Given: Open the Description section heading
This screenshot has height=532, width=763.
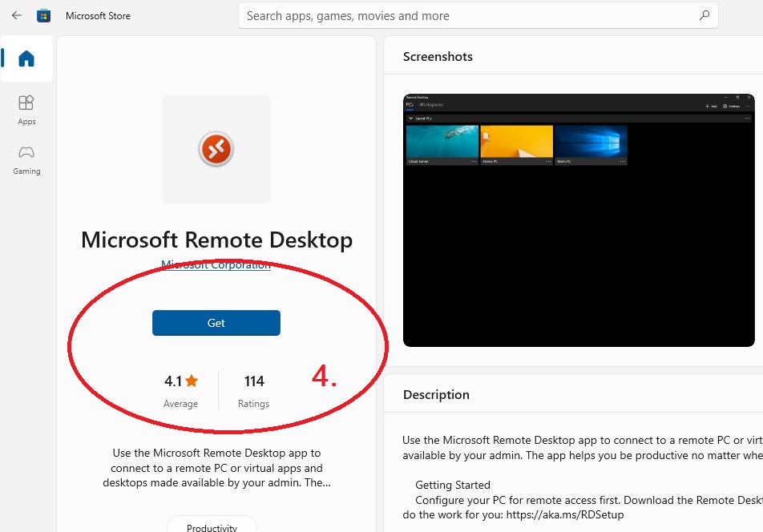Looking at the screenshot, I should click(x=436, y=394).
